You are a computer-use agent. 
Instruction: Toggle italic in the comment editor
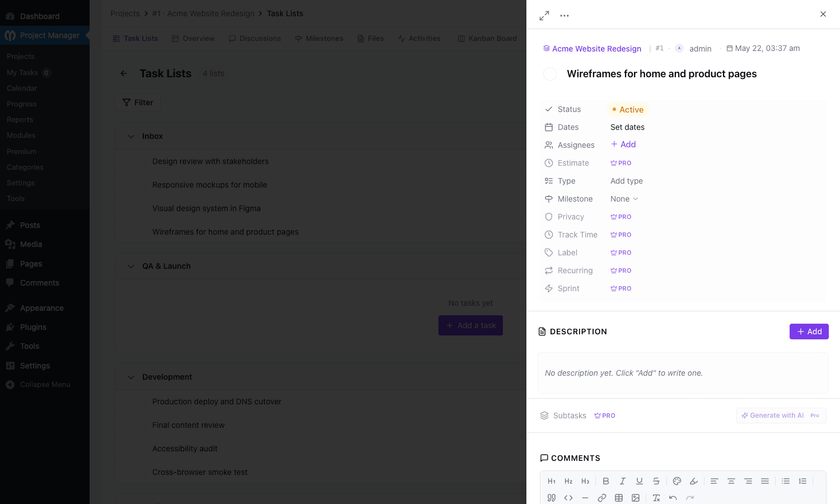(623, 481)
